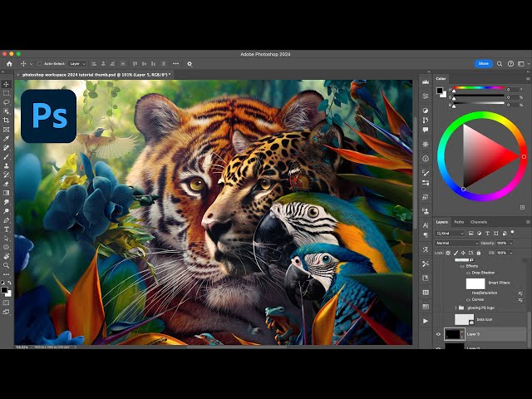Click the hue rainbow slider in Color panel

point(478,88)
